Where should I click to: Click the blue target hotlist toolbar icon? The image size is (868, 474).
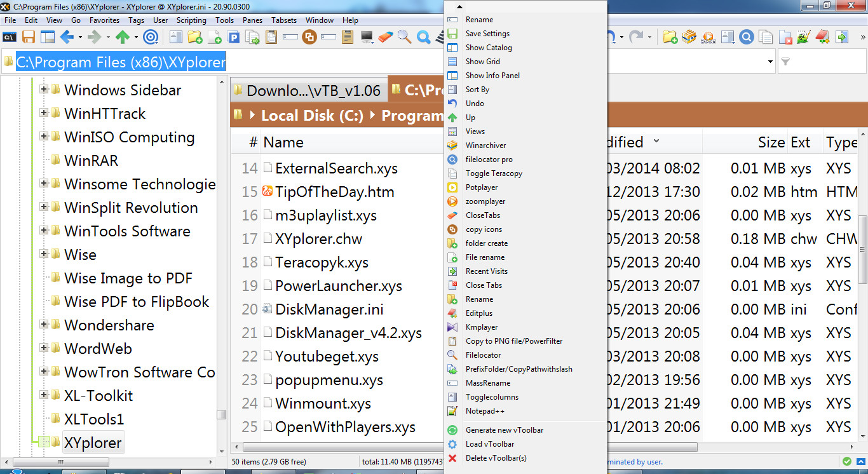pos(151,37)
